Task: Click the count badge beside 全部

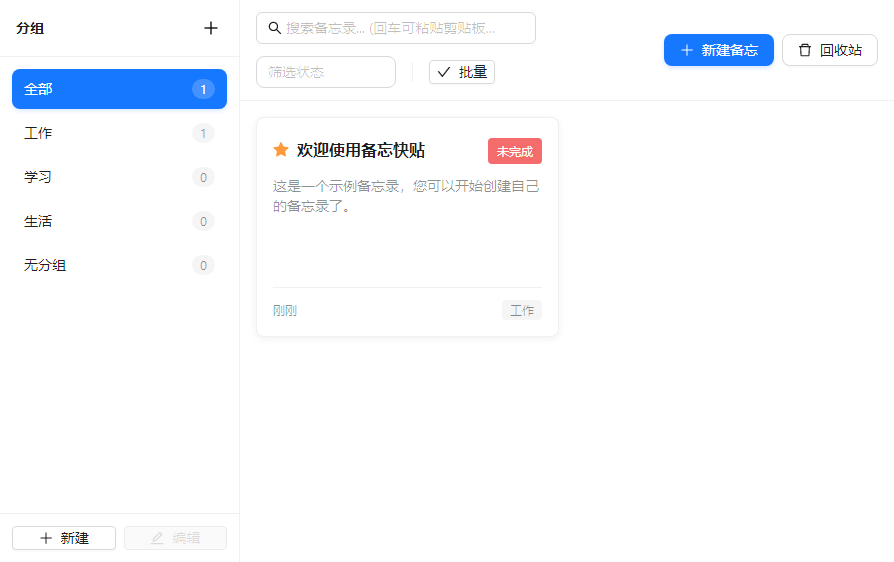Action: 203,89
